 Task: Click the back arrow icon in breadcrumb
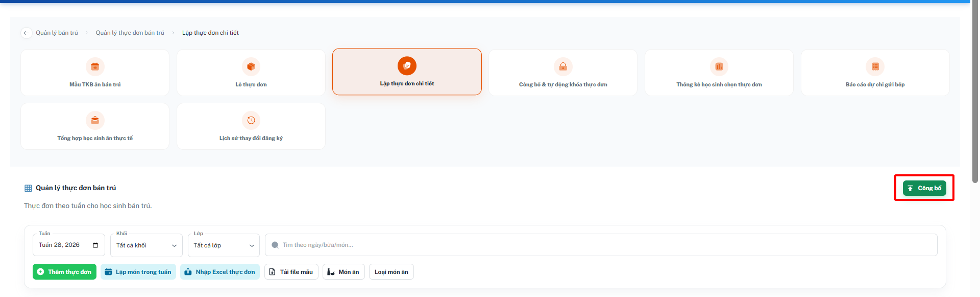27,33
